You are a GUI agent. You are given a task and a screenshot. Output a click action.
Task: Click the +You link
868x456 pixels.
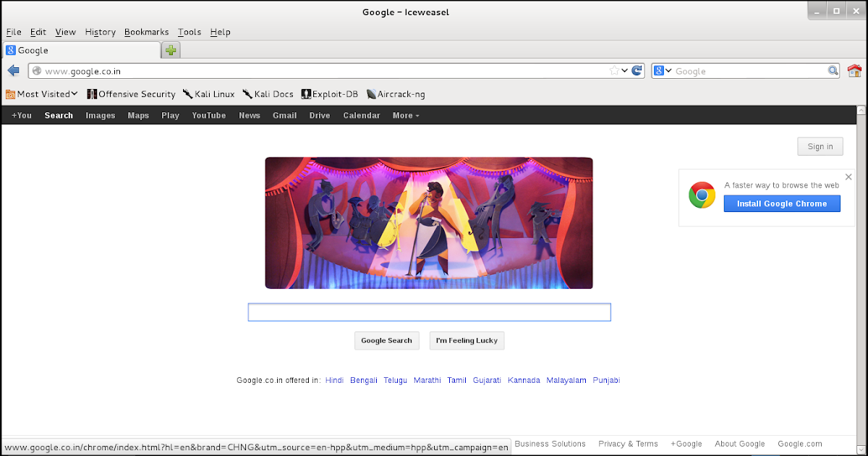22,116
